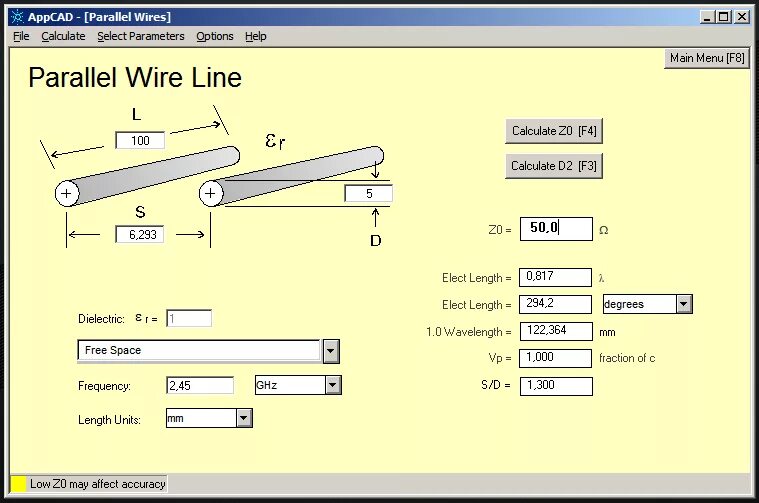Open the Help menu
Screen dimensions: 759x503
tap(256, 36)
